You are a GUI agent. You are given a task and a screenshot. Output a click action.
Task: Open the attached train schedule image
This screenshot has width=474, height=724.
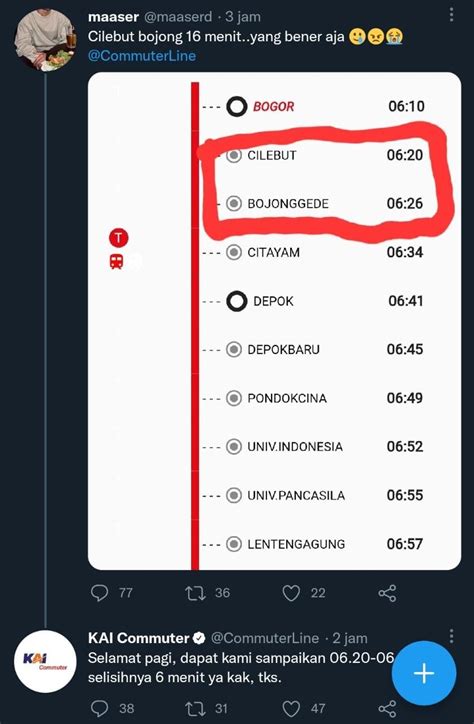coord(275,321)
